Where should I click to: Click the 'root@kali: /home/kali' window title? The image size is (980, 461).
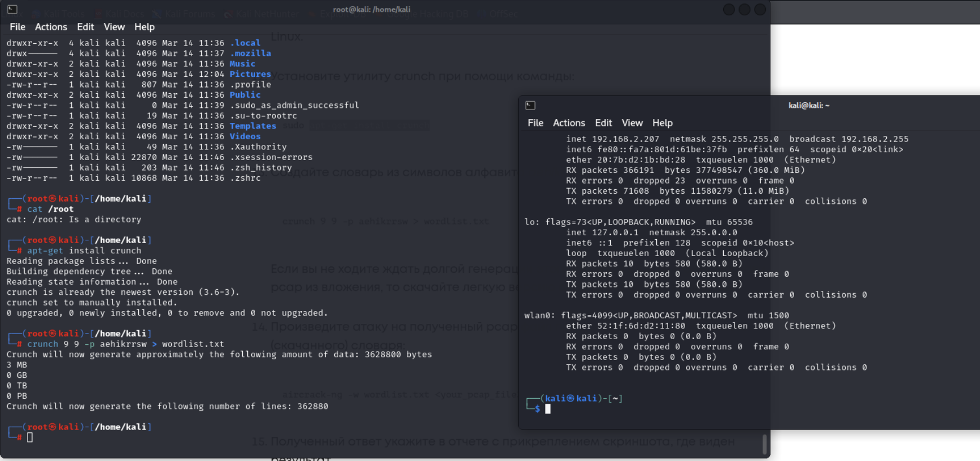pos(371,10)
